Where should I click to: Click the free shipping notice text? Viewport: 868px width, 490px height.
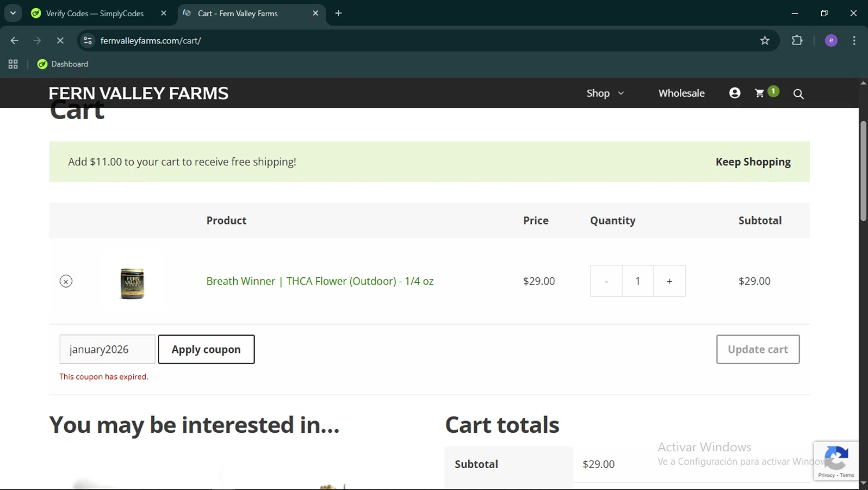(x=182, y=162)
